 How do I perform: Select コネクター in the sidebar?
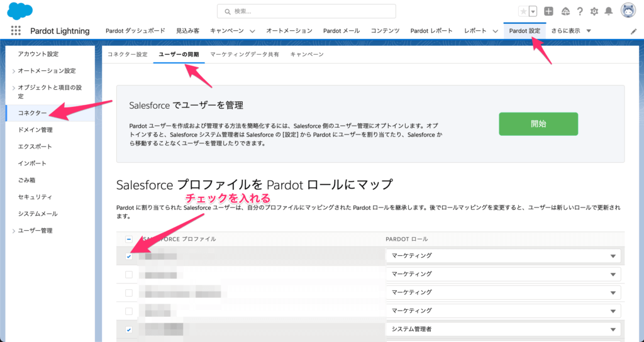pyautogui.click(x=33, y=113)
